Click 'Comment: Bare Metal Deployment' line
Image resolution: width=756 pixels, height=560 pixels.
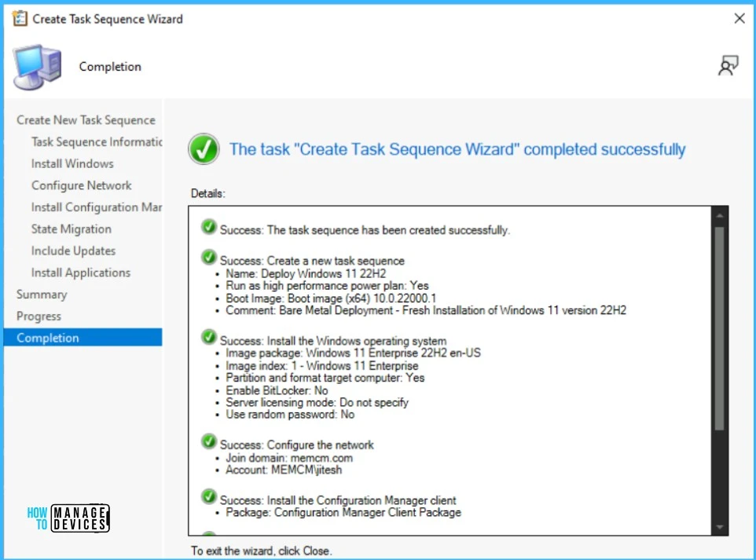click(426, 310)
